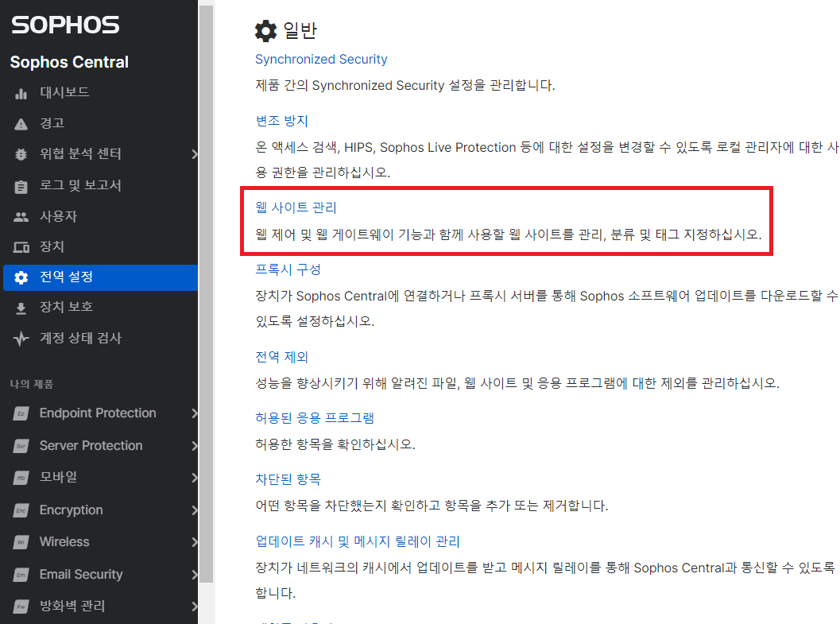The image size is (840, 624).
Task: Click the sidebar vertical scrollbar
Action: [207, 293]
